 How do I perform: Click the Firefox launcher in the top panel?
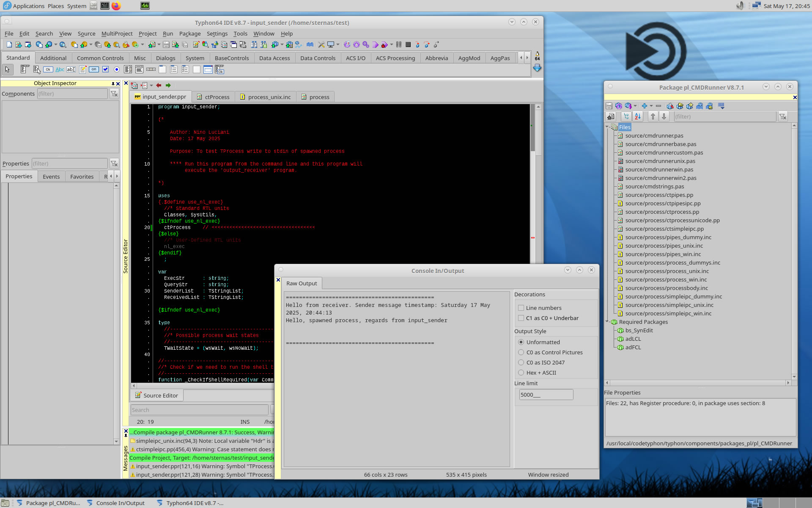(x=116, y=6)
